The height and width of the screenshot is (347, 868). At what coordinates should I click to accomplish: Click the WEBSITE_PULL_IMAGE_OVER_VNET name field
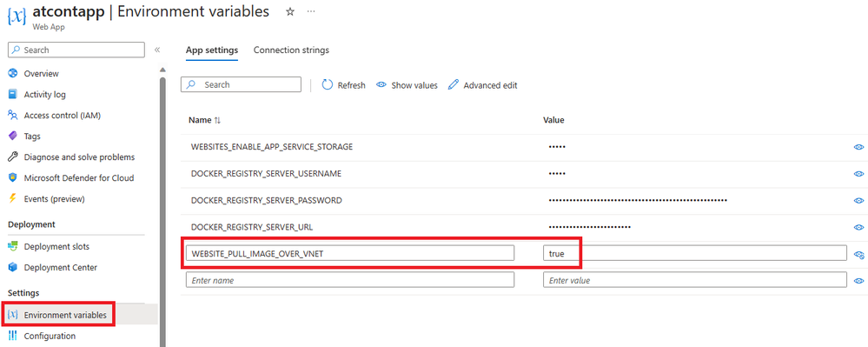[x=350, y=253]
